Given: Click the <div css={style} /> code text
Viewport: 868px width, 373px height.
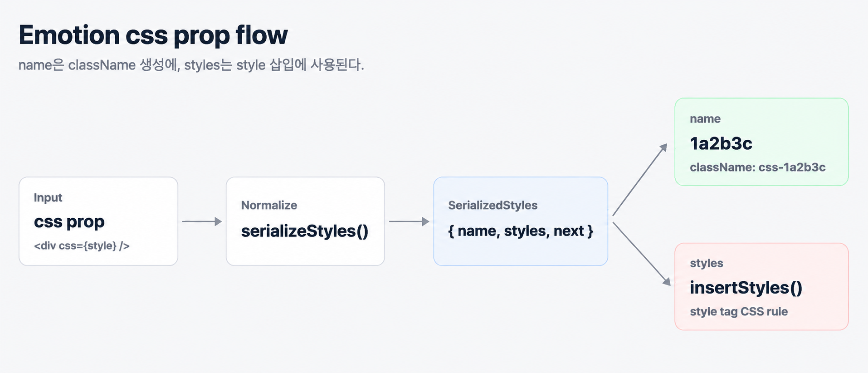Looking at the screenshot, I should (x=82, y=246).
